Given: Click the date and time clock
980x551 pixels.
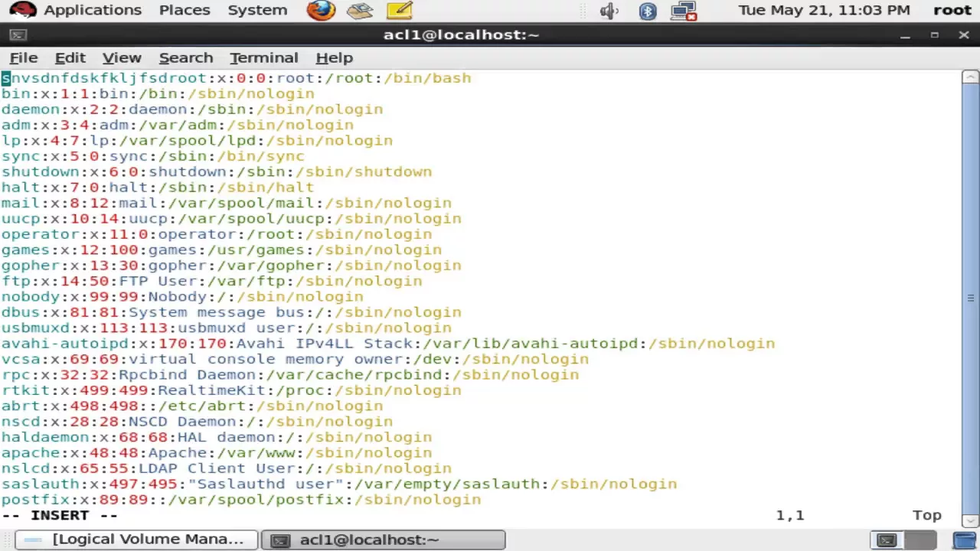Looking at the screenshot, I should (824, 10).
